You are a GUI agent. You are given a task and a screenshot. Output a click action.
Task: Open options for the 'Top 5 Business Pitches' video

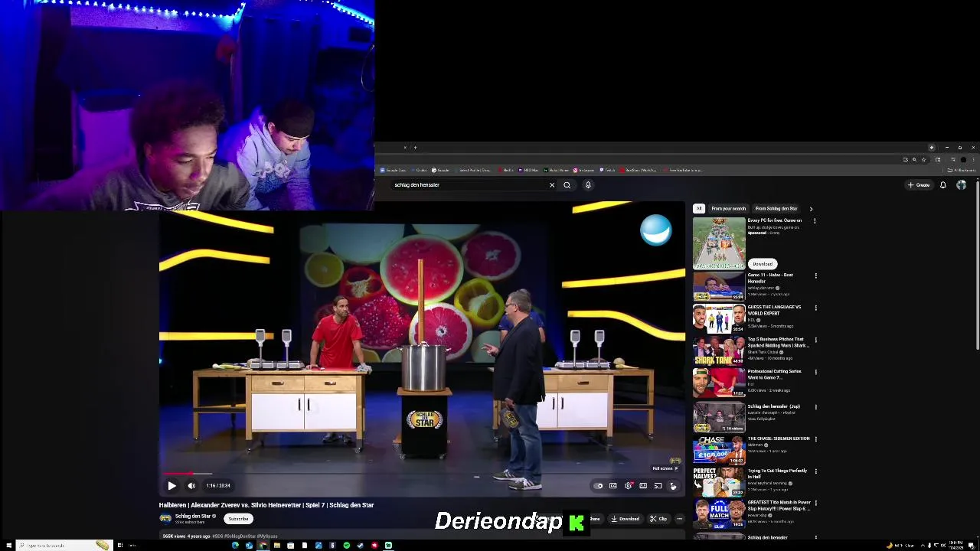click(815, 340)
